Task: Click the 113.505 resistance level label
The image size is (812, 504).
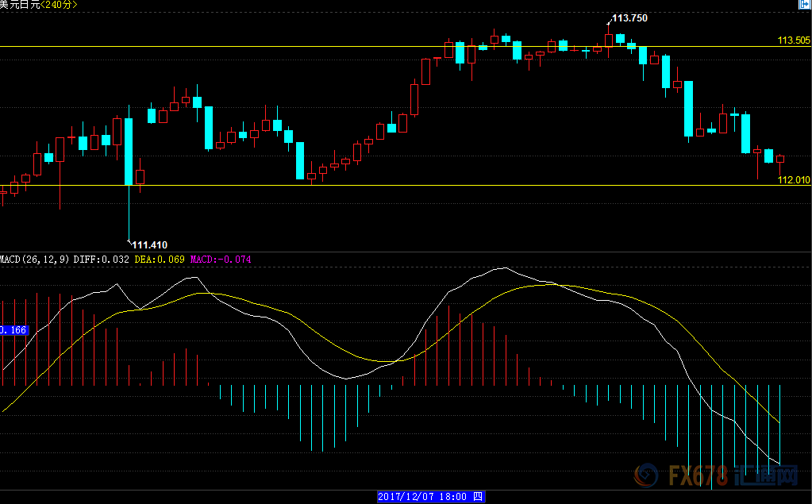Action: (x=794, y=40)
